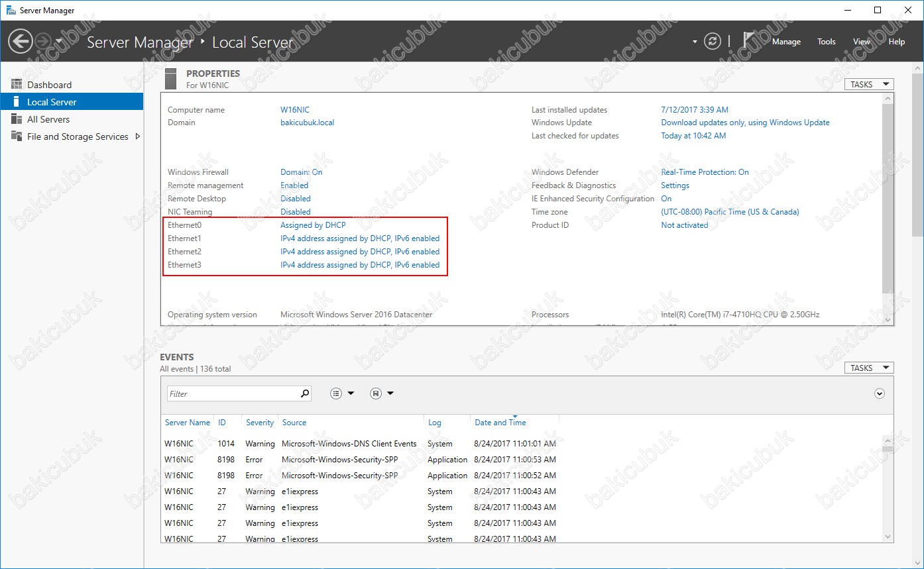Open the Events TASKS dropdown
The width and height of the screenshot is (924, 569).
(x=868, y=368)
